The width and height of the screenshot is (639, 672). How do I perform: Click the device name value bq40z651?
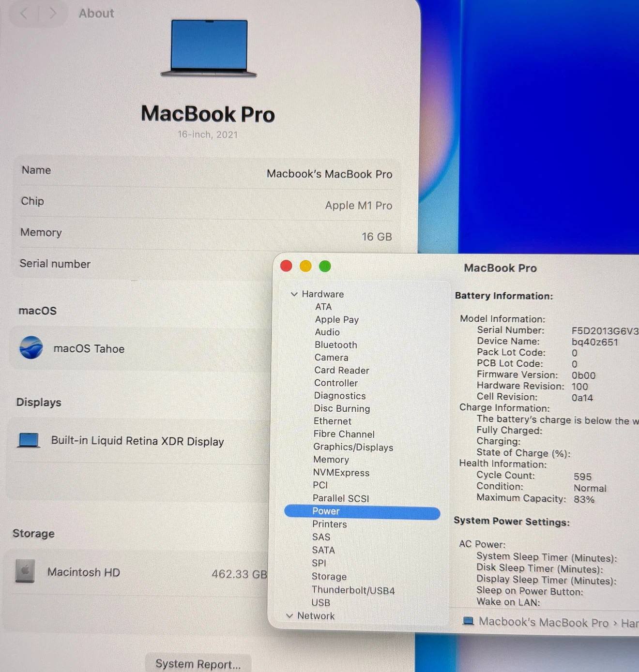[595, 342]
